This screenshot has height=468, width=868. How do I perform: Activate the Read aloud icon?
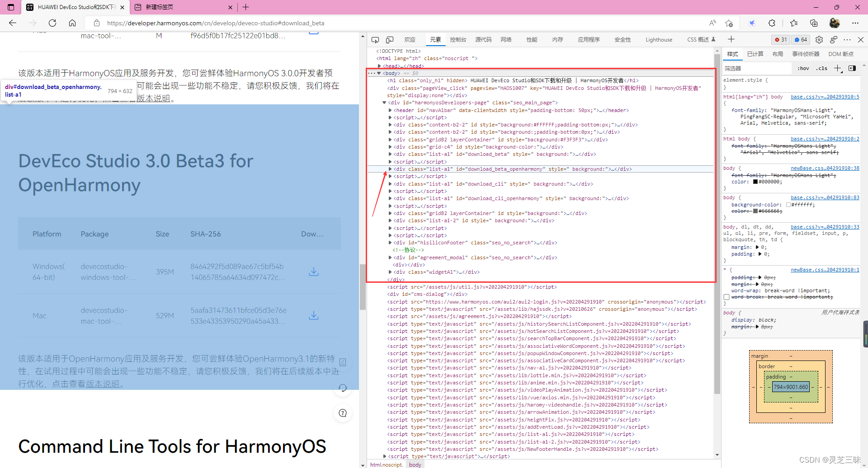tap(712, 23)
